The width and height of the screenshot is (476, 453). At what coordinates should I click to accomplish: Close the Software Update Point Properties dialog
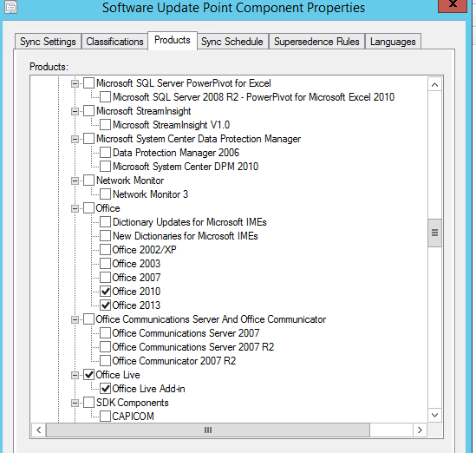(x=453, y=5)
